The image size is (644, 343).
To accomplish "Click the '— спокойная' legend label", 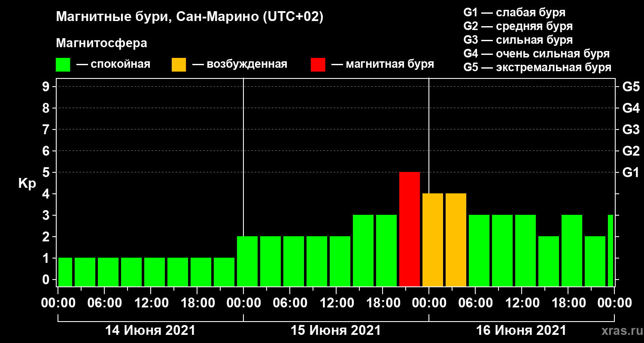I will 113,65.
